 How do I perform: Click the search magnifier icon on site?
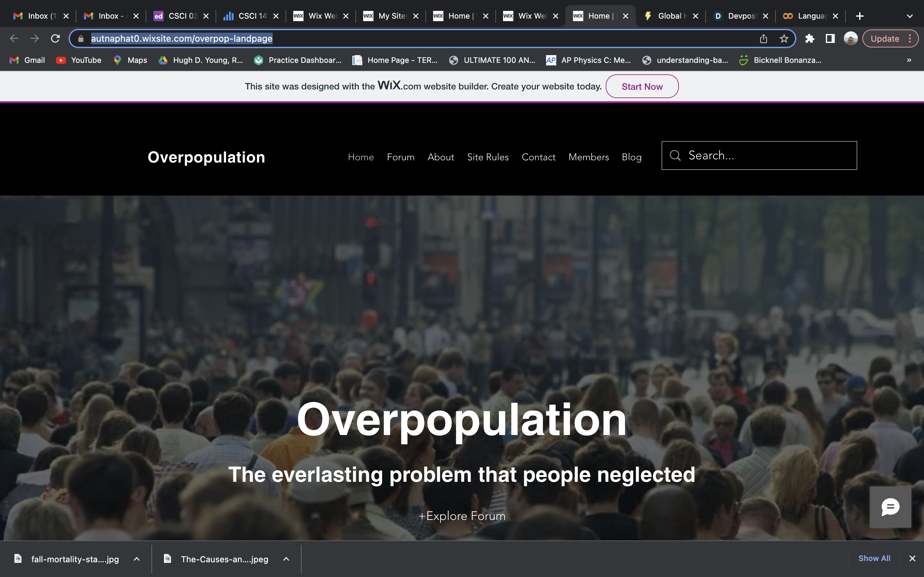click(x=675, y=155)
